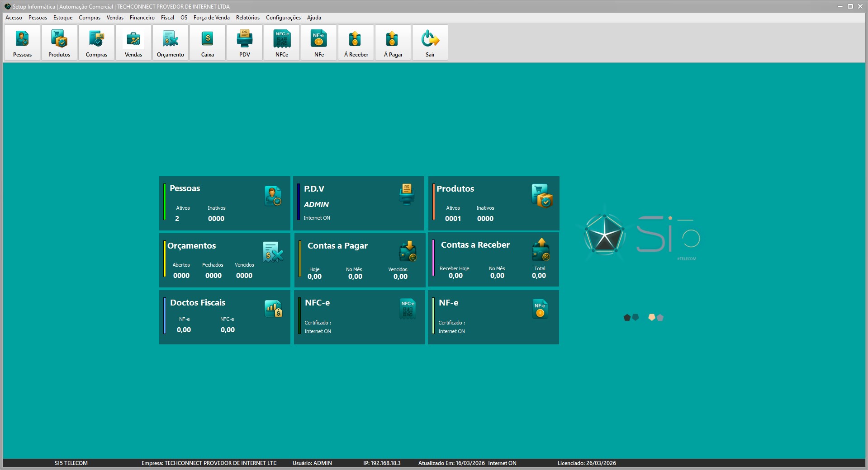
Task: Click the P.D.V card title
Action: click(314, 189)
